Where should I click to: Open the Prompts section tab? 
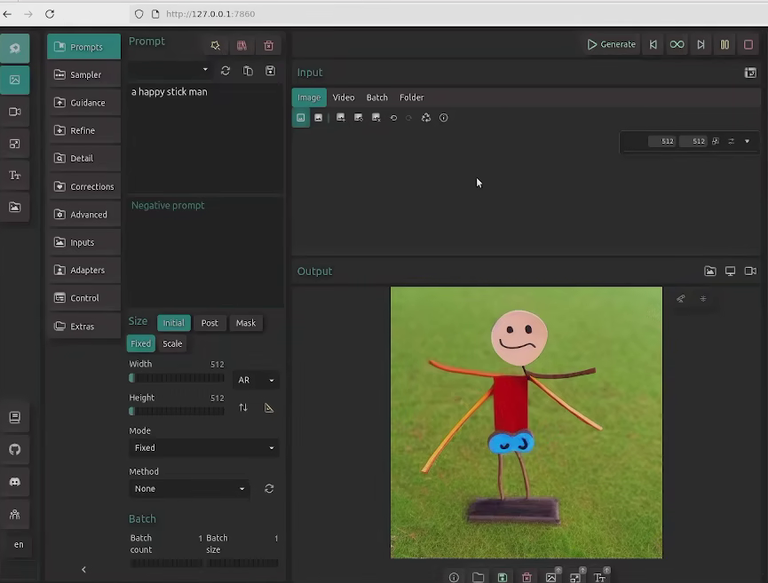click(x=84, y=47)
